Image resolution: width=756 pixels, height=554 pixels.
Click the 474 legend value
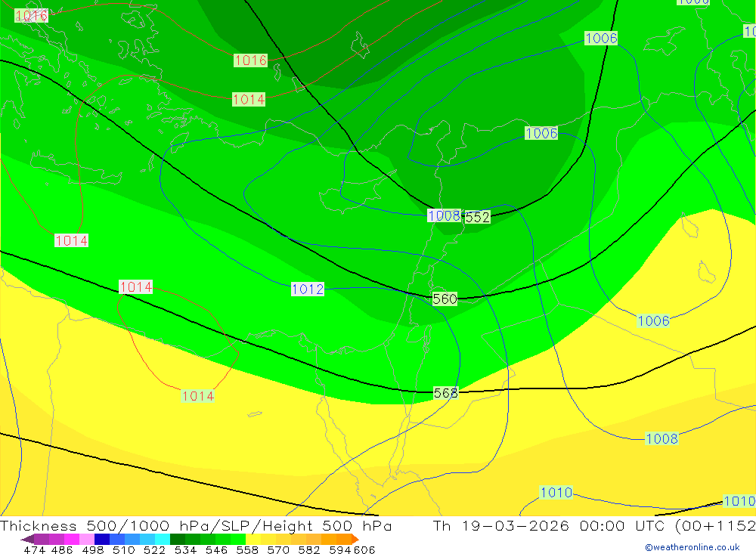point(34,549)
